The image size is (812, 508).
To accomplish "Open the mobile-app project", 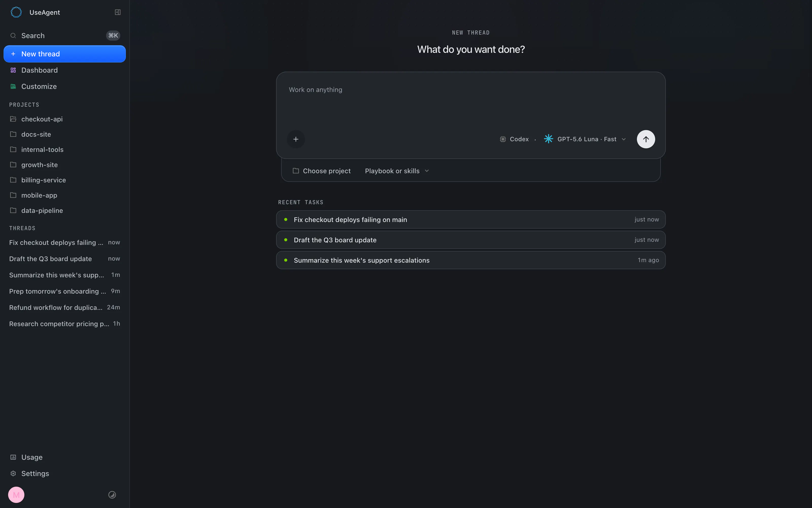I will click(64, 195).
